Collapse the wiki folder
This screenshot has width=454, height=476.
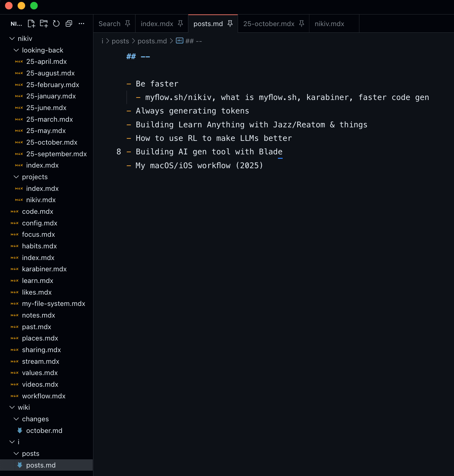tap(12, 407)
